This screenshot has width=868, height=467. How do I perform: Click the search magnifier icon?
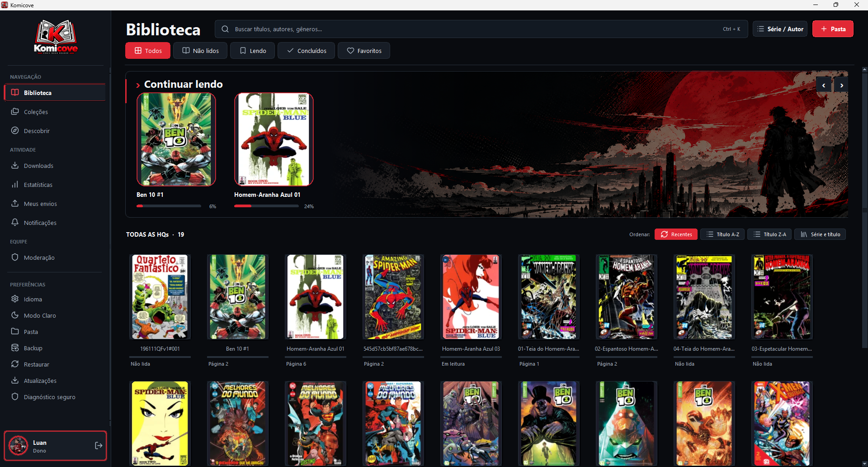coord(225,29)
